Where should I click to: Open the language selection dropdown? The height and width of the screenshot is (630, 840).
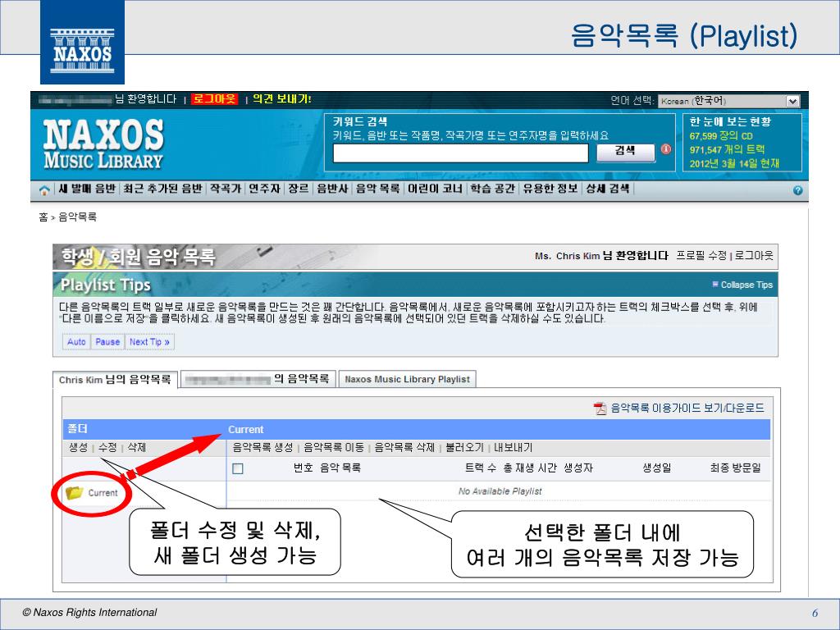click(729, 101)
